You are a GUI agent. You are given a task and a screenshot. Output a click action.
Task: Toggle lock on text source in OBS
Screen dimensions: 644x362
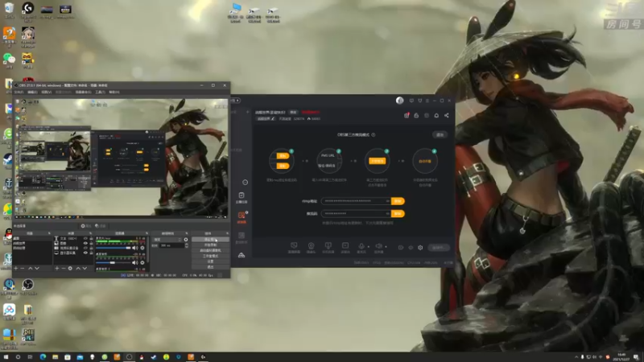click(x=91, y=238)
